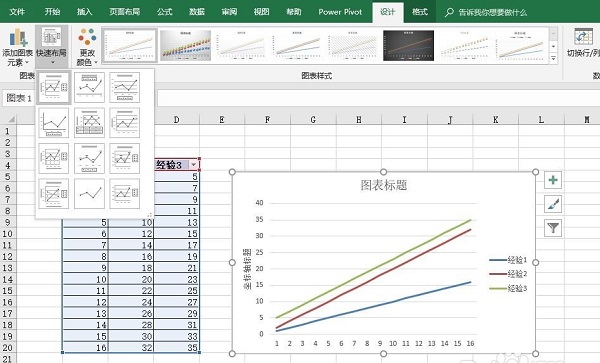600x363 pixels.
Task: Click the chart styles gallery scroll-down arrow
Action: click(x=553, y=46)
